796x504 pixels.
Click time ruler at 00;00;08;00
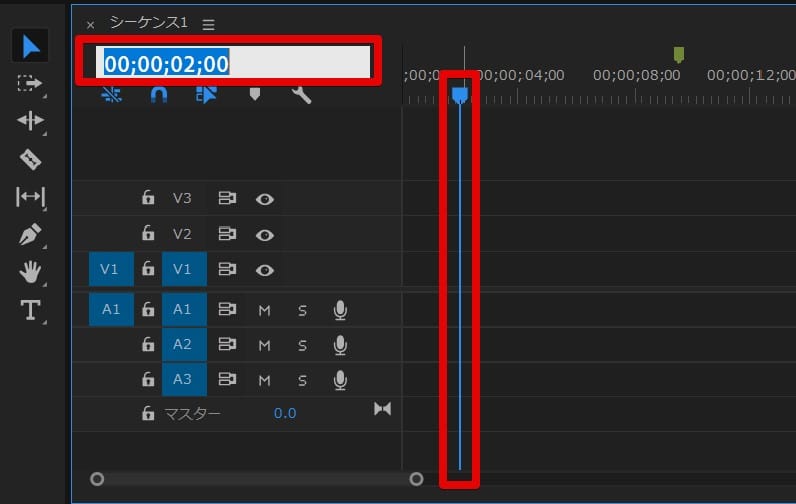(636, 75)
